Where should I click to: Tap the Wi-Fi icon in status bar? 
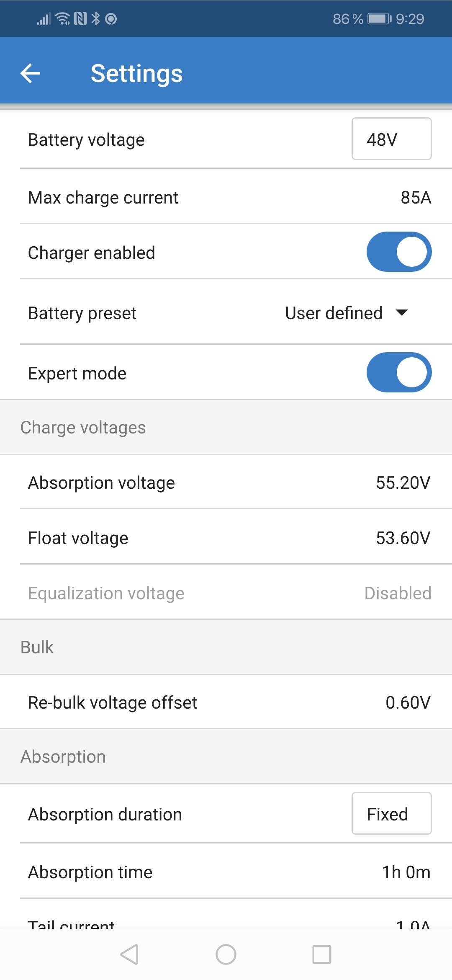click(63, 19)
